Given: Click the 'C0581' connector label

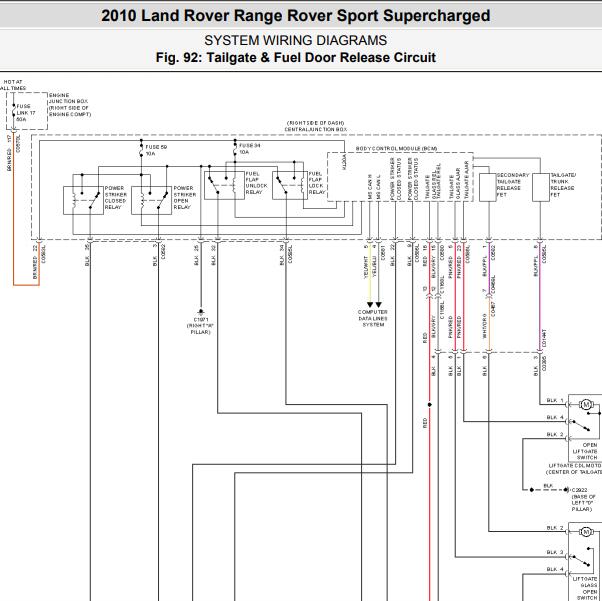Looking at the screenshot, I should [x=382, y=253].
